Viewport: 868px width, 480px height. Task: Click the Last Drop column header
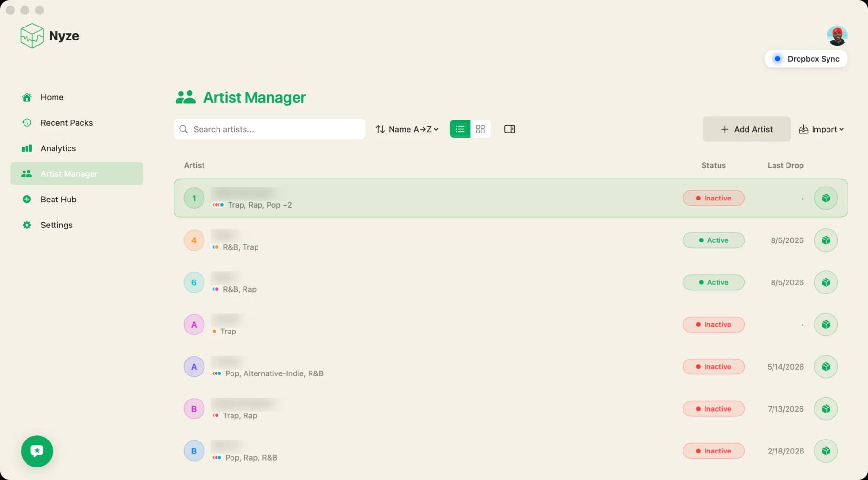pyautogui.click(x=786, y=165)
